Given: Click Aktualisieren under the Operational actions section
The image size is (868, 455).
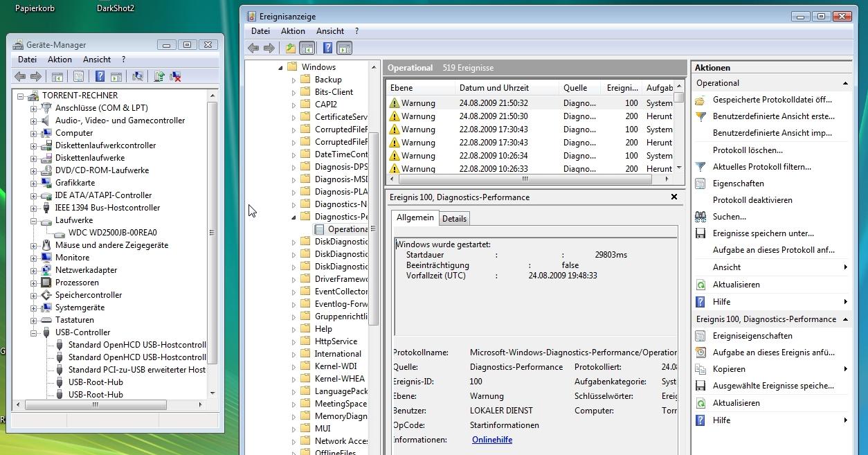Looking at the screenshot, I should (x=736, y=285).
